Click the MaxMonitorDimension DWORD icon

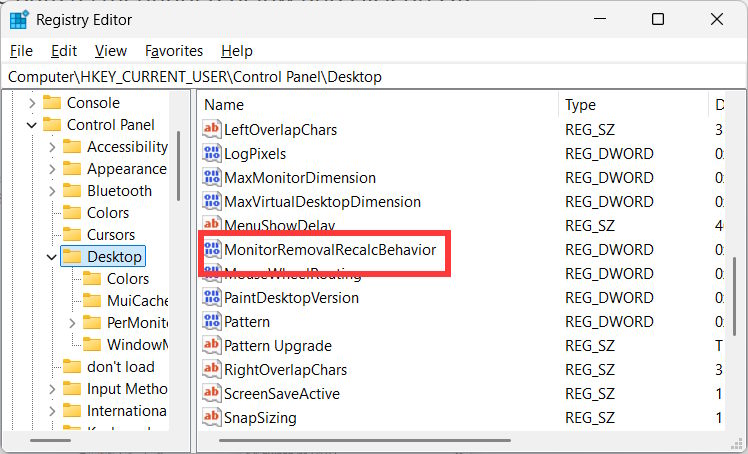[212, 177]
